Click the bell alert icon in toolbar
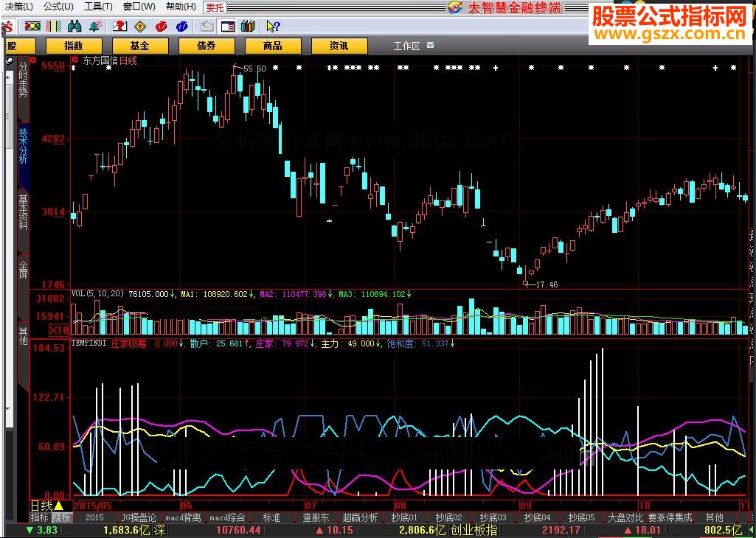The height and width of the screenshot is (538, 756). (x=94, y=26)
